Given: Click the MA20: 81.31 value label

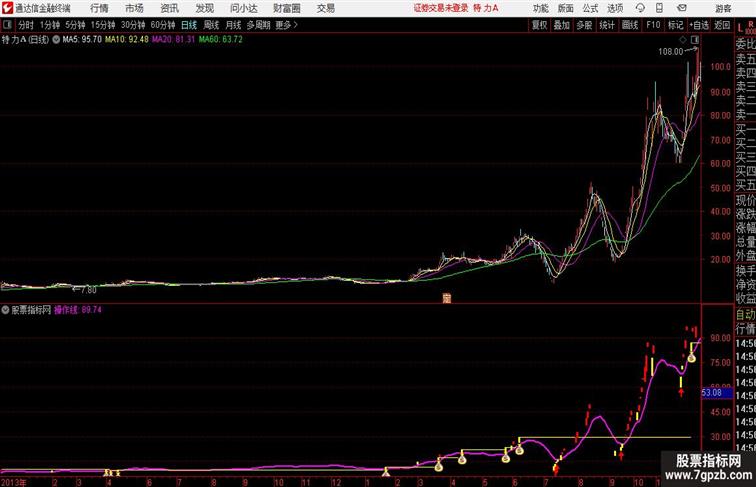Looking at the screenshot, I should [x=174, y=40].
